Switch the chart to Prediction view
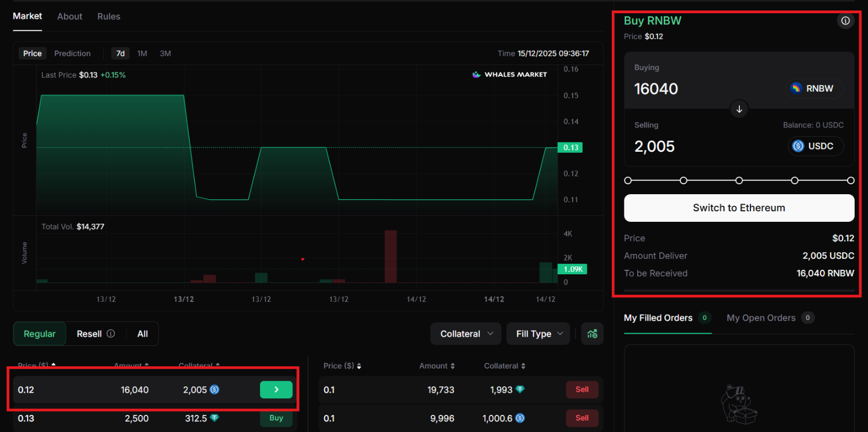The width and height of the screenshot is (868, 432). point(72,54)
